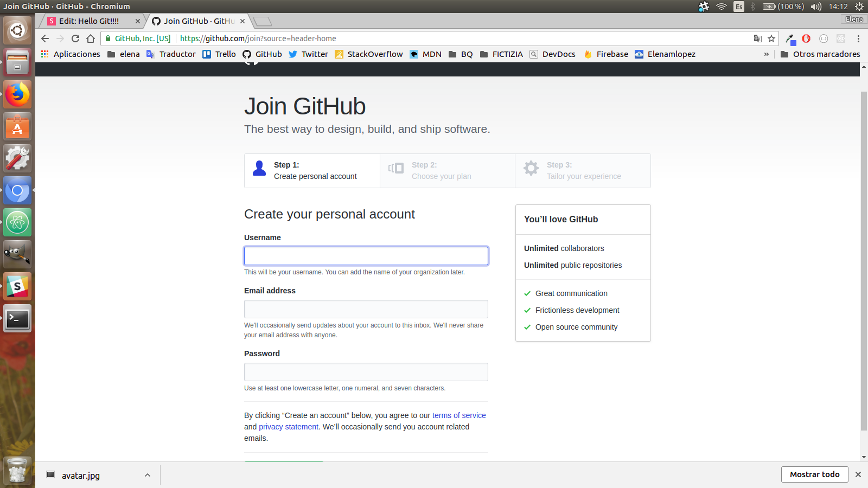This screenshot has width=868, height=488.
Task: Open the Aplicaciones apps shortcut
Action: [71, 54]
